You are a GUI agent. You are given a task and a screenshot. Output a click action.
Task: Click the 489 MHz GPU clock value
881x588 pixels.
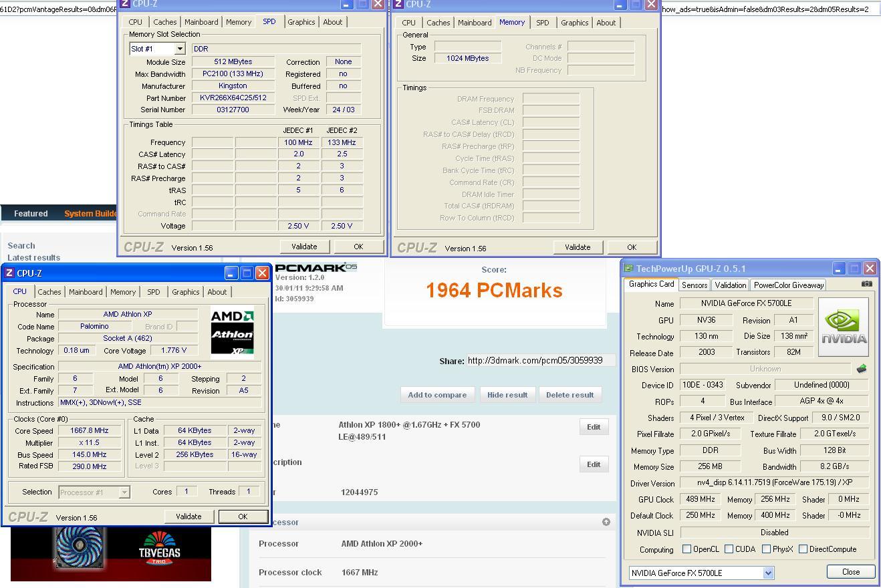[701, 499]
